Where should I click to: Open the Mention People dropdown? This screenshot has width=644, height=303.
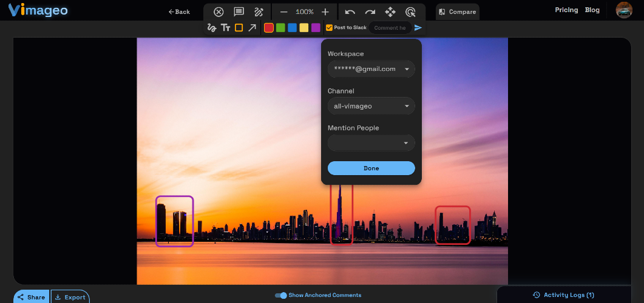pyautogui.click(x=371, y=143)
